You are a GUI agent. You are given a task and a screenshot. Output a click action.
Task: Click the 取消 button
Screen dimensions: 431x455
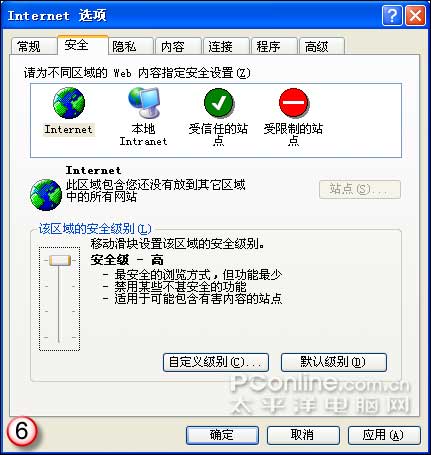pos(303,435)
